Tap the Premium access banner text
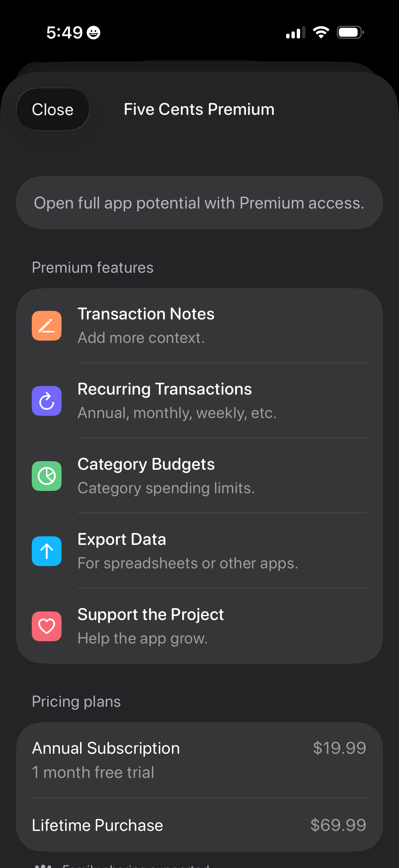Screen dimensions: 399x868 coord(199,203)
